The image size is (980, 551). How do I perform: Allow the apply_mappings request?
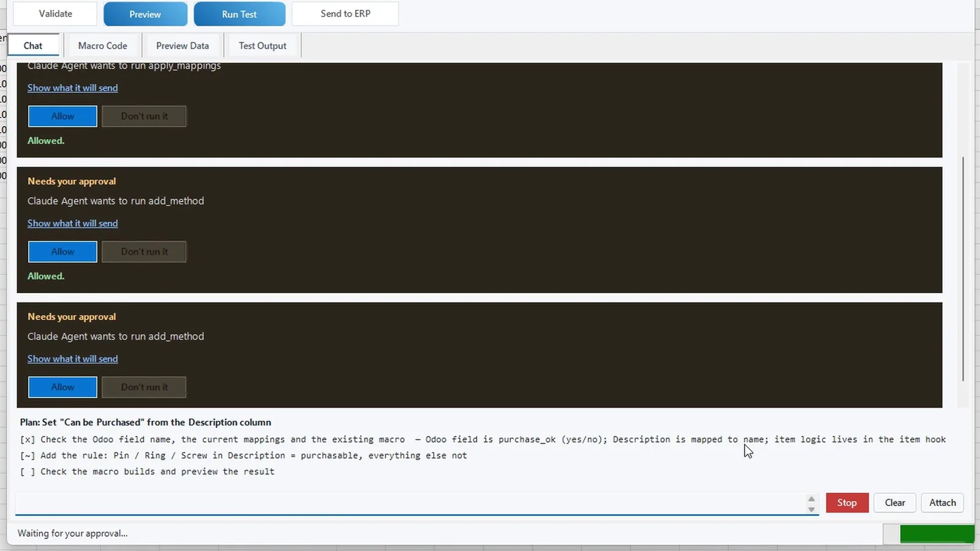click(x=62, y=116)
